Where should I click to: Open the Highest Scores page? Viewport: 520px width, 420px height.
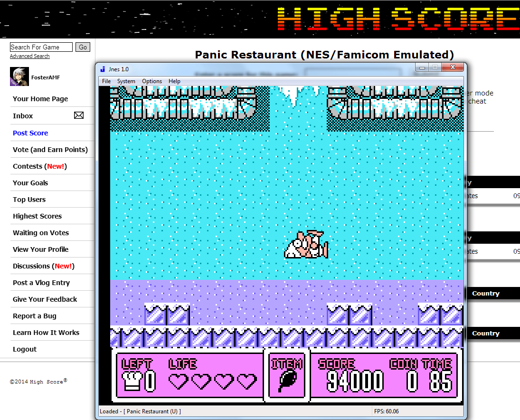[x=37, y=216]
